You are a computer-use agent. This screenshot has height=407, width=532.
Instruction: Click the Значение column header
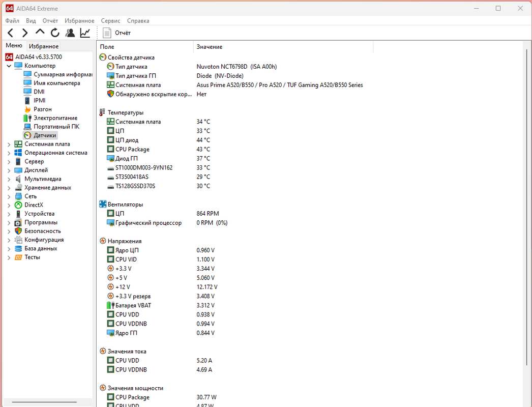pos(283,47)
